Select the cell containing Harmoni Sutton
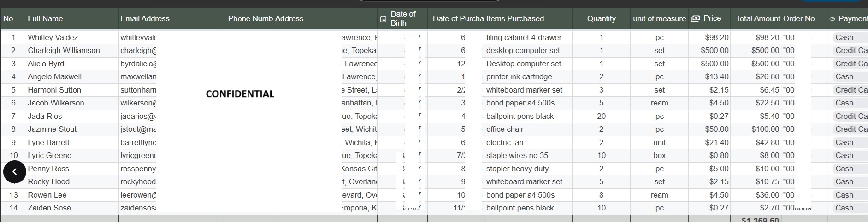This screenshot has height=222, width=868. tap(54, 90)
